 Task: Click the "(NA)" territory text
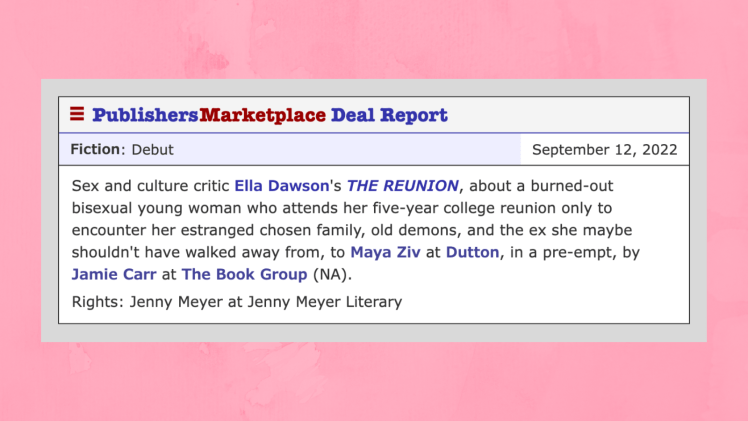[x=333, y=273]
